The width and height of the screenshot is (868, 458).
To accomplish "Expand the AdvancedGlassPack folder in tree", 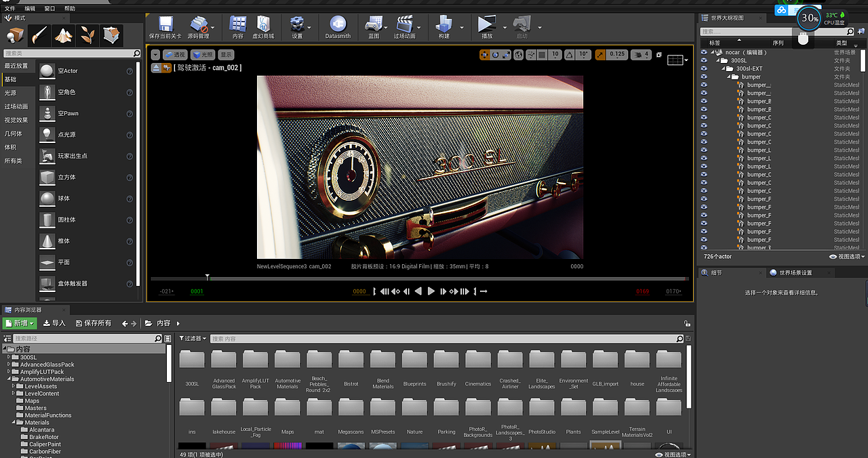I will point(9,365).
